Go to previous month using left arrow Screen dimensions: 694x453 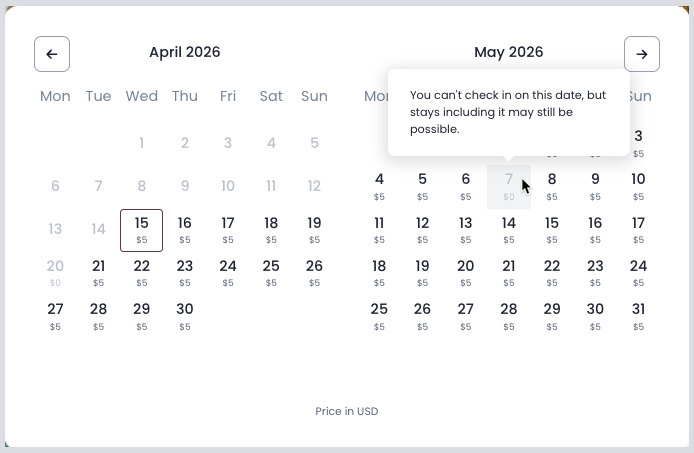coord(52,54)
